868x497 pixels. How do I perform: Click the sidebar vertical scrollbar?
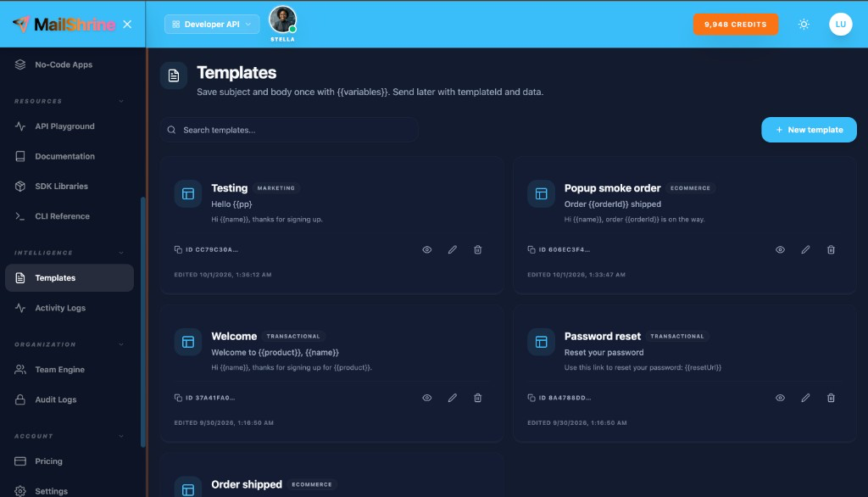tap(142, 321)
